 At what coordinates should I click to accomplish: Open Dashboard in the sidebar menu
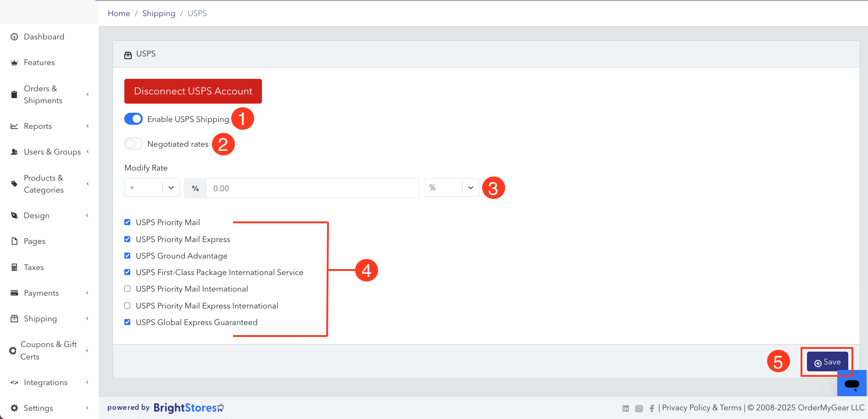coord(44,37)
